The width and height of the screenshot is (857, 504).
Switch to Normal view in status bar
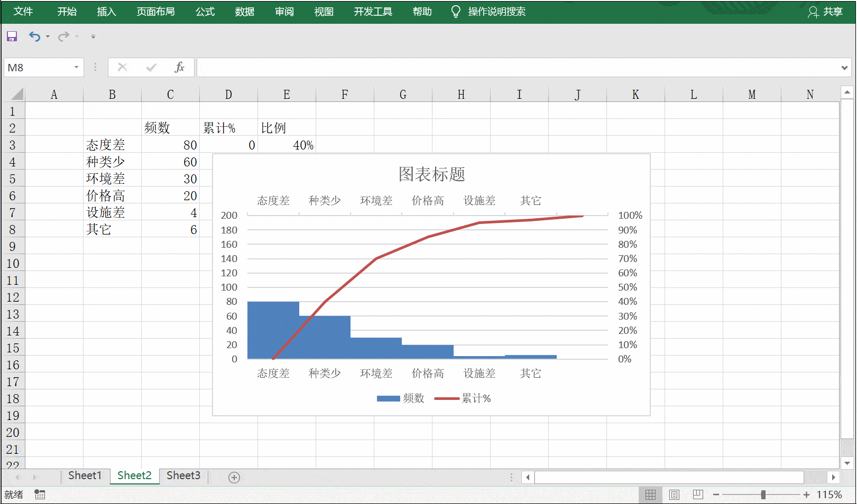coord(650,494)
